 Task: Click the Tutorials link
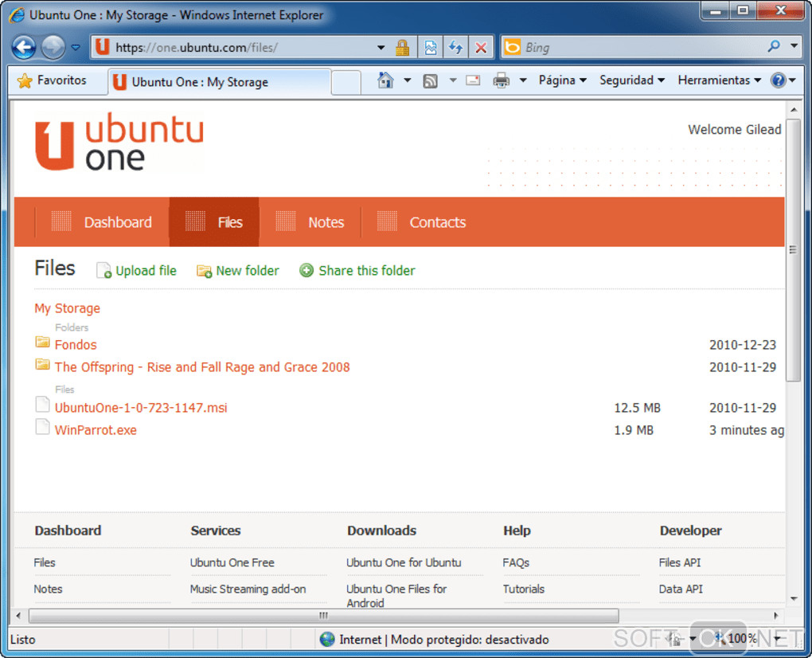click(x=524, y=589)
